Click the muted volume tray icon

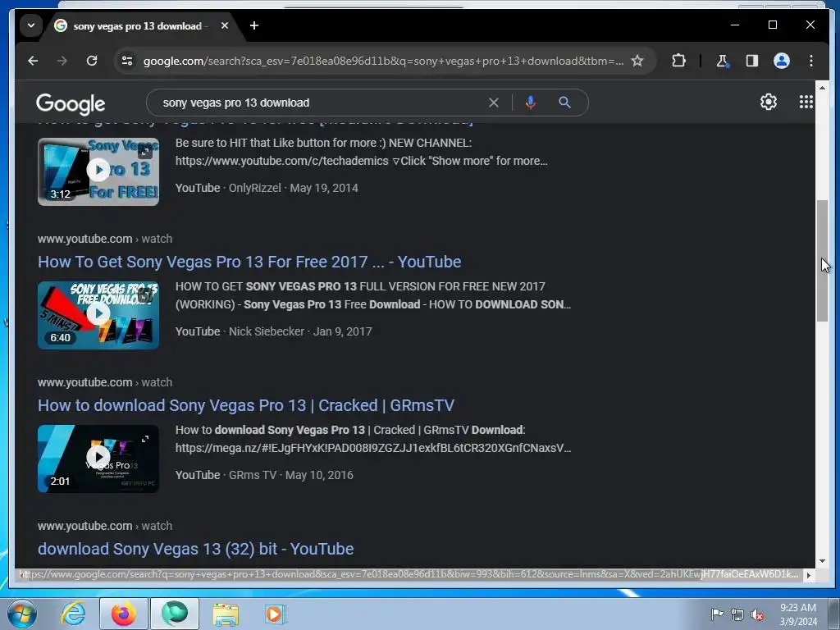(x=757, y=614)
